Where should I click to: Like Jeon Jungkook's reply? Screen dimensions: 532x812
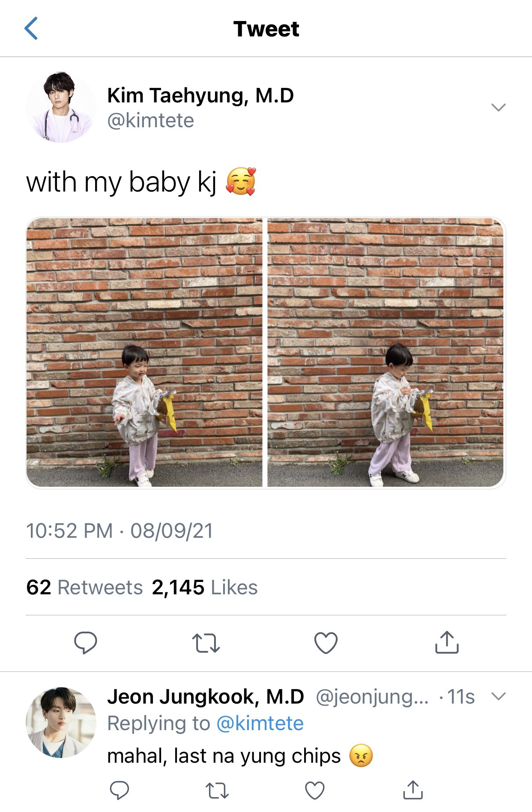coord(315,791)
